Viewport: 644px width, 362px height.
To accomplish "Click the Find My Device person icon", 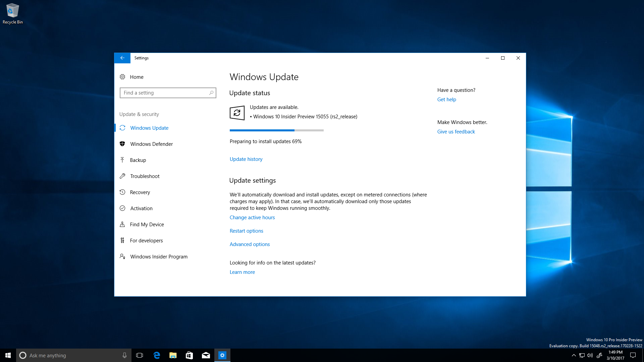I will pos(122,225).
